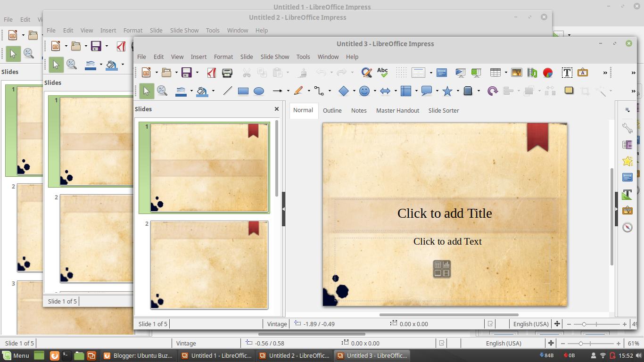
Task: Toggle Select tool in Untitled 2 window
Action: (x=56, y=65)
